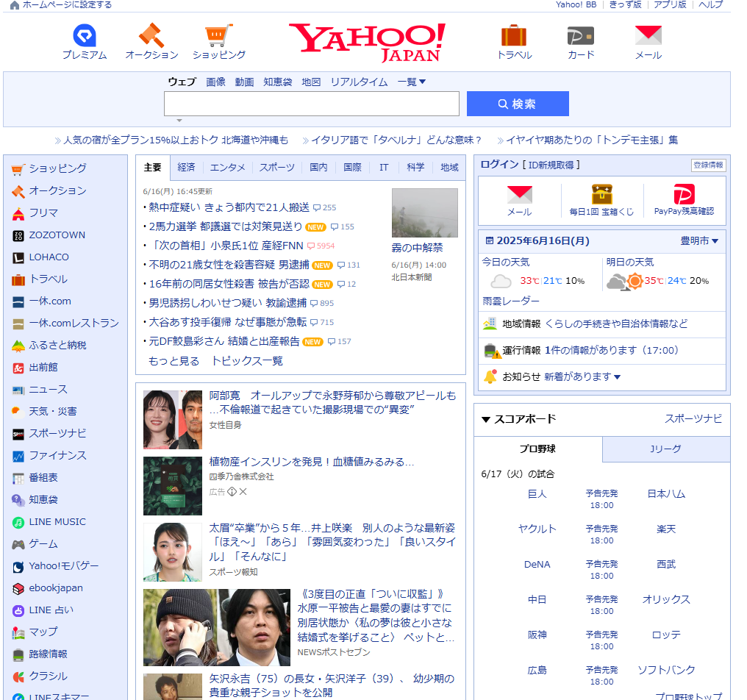
Task: Open フリマ in the left sidebar
Action: click(43, 213)
